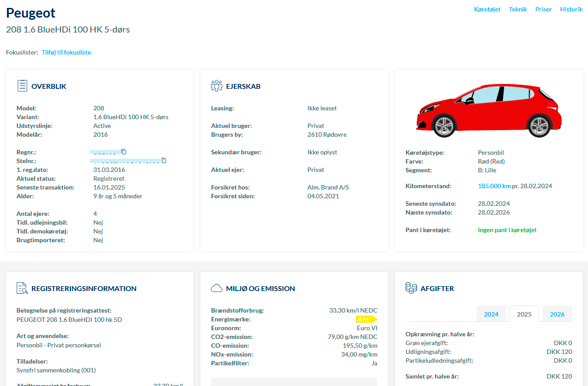Select the 2025 tax tab
This screenshot has width=588, height=386.
click(524, 314)
